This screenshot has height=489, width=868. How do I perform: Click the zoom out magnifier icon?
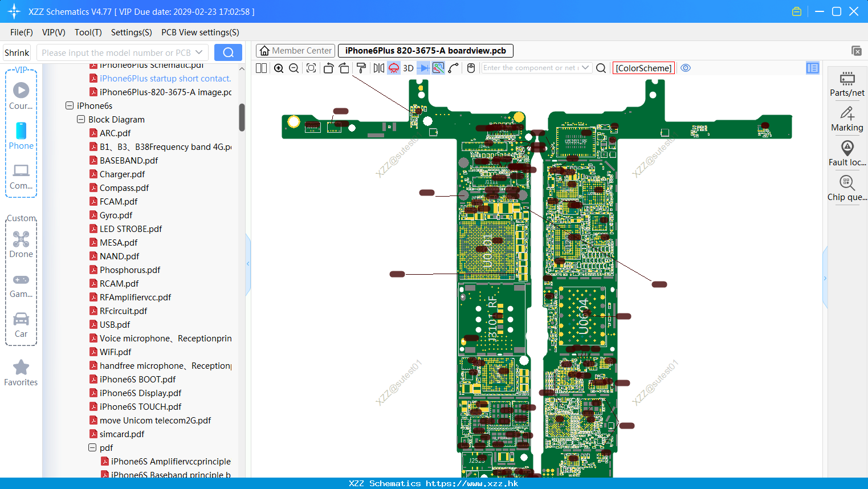[294, 68]
